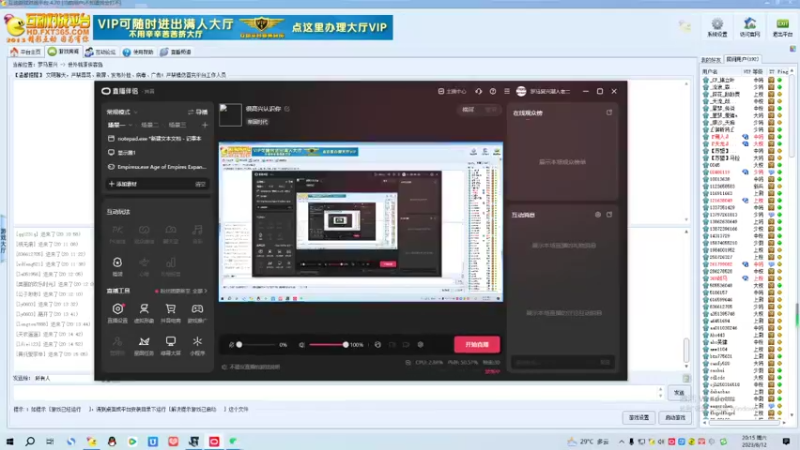Image resolution: width=800 pixels, height=450 pixels.
Task: Open the green screen monitor tool icon
Action: pos(170,345)
